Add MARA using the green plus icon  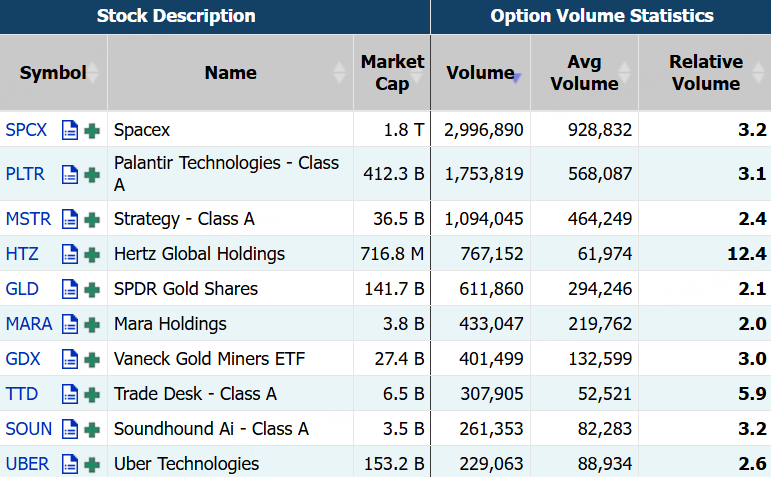click(x=92, y=325)
